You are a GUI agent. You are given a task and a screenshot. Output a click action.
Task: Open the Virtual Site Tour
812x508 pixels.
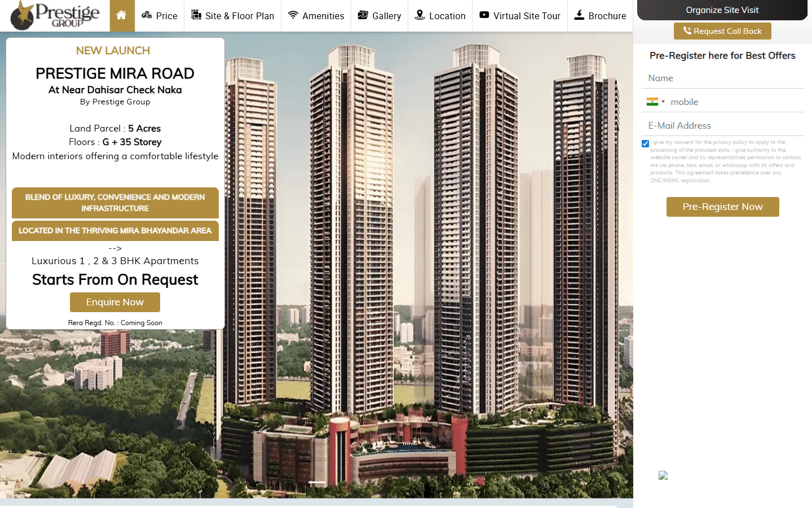click(x=520, y=16)
